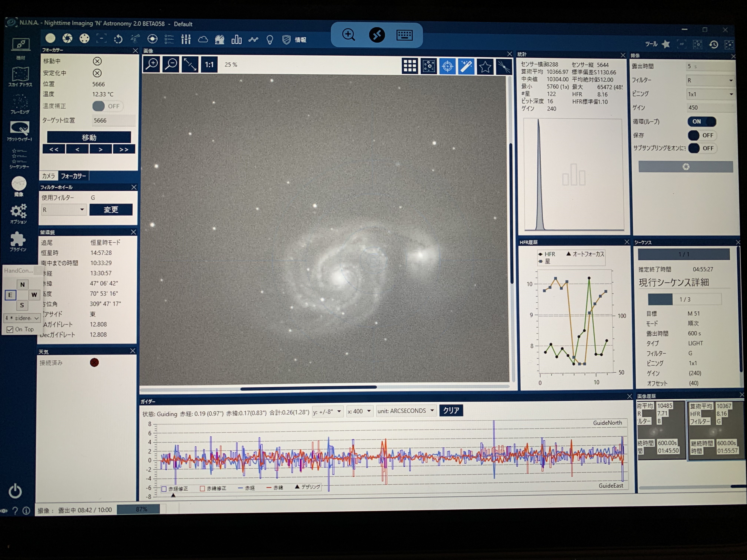Click the 移動 move button
The width and height of the screenshot is (747, 560).
[89, 137]
